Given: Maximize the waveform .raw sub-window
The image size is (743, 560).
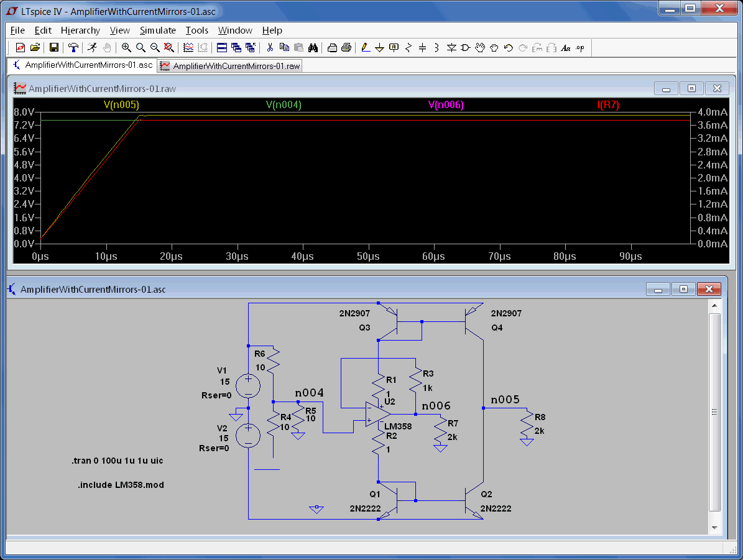Looking at the screenshot, I should [x=691, y=89].
